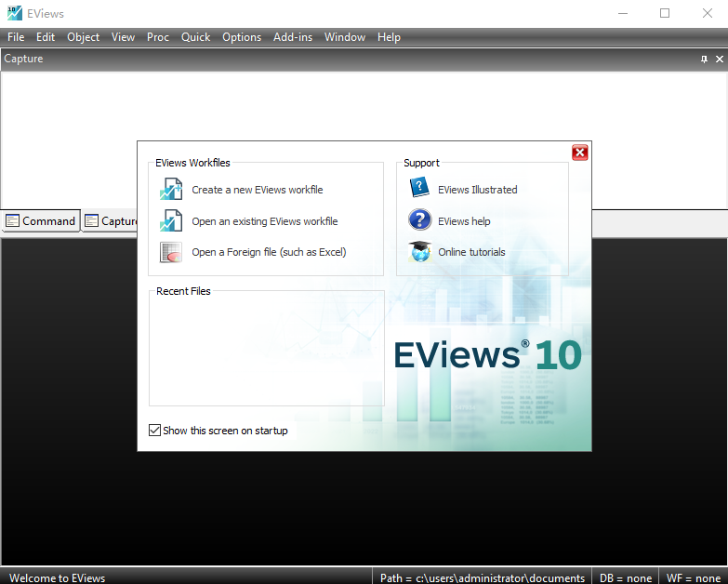Uncheck Show this screen on startup

point(155,431)
